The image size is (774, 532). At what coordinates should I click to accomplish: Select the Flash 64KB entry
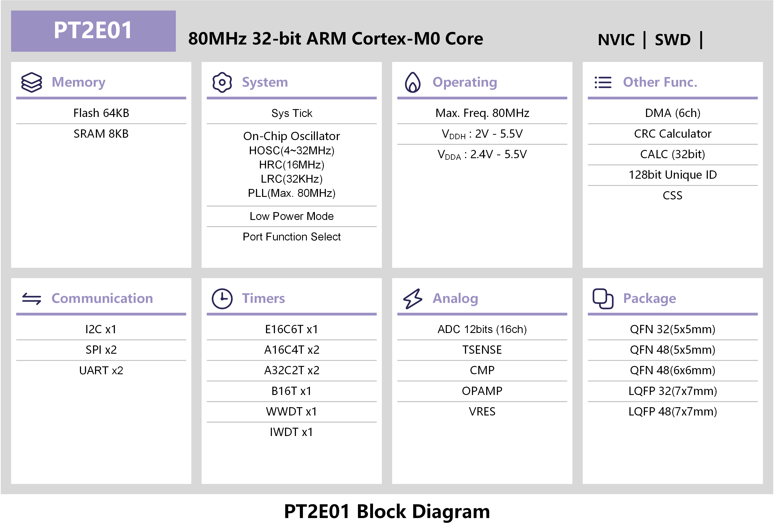tap(101, 113)
